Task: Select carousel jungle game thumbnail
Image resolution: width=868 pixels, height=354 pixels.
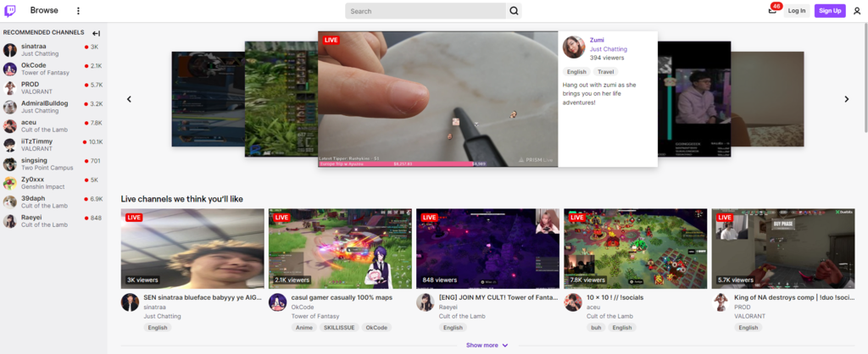Action: [281, 99]
